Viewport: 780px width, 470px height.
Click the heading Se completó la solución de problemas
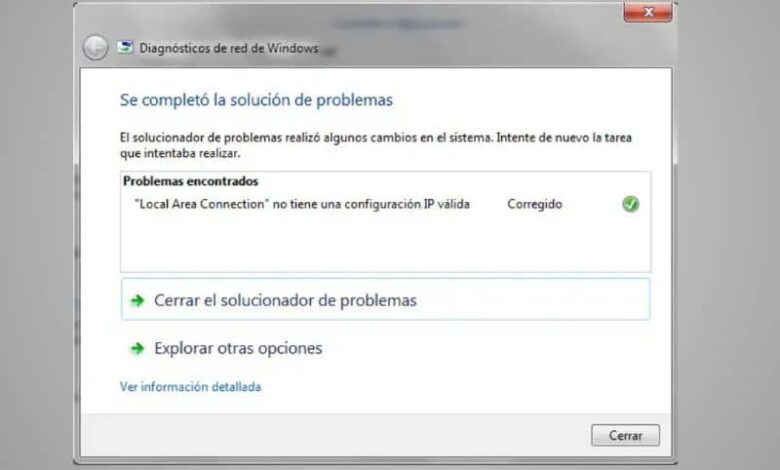tap(256, 99)
